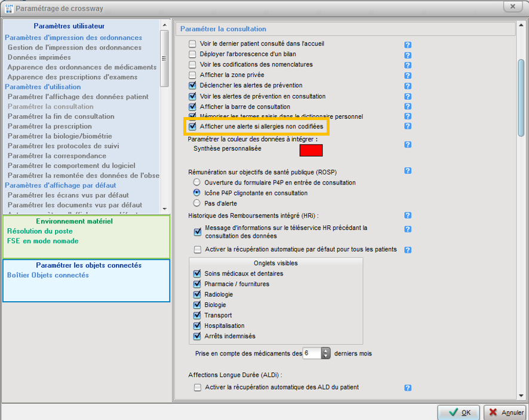Open 'Paramétrer la biologie/biométrie'

click(60, 136)
